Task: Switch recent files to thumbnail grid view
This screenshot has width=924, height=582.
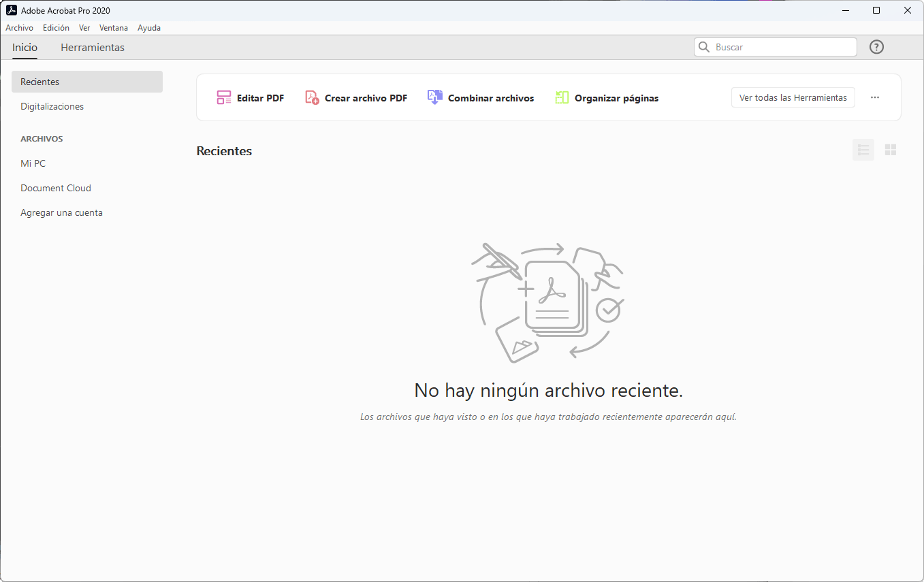Action: [891, 150]
